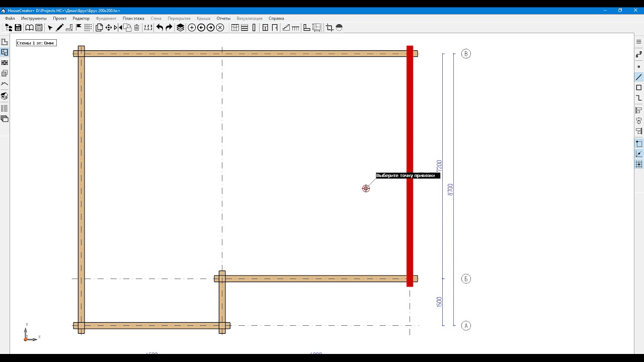Switch to foundation L-shape mode in left sidebar
644x362 pixels.
5,42
